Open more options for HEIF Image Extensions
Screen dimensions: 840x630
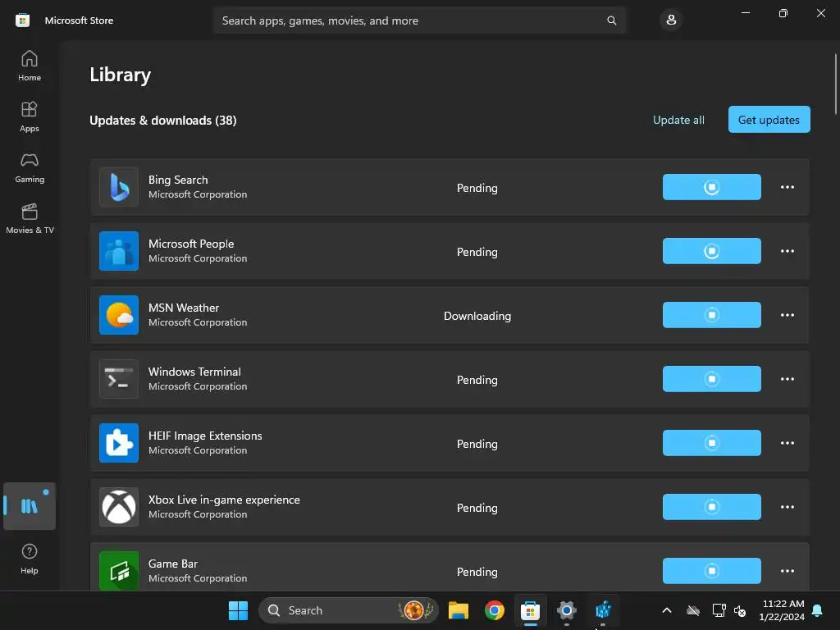click(787, 443)
